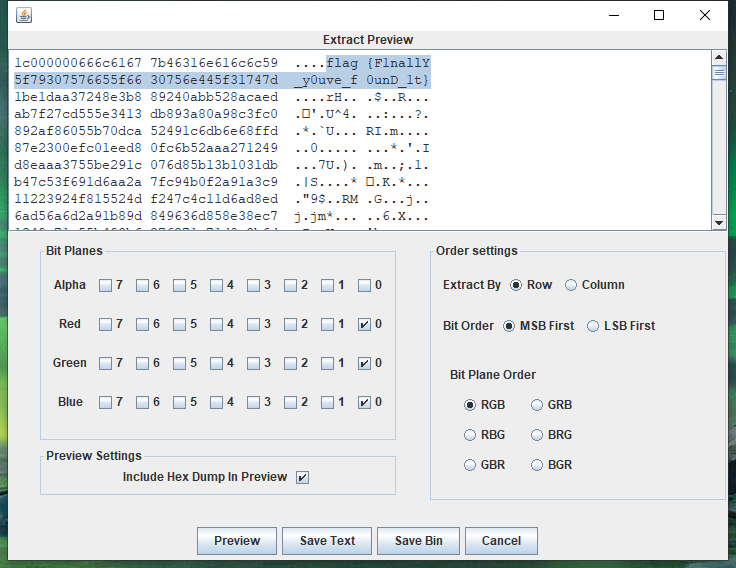This screenshot has width=736, height=568.
Task: Choose the RBG bit plane order
Action: coord(471,435)
